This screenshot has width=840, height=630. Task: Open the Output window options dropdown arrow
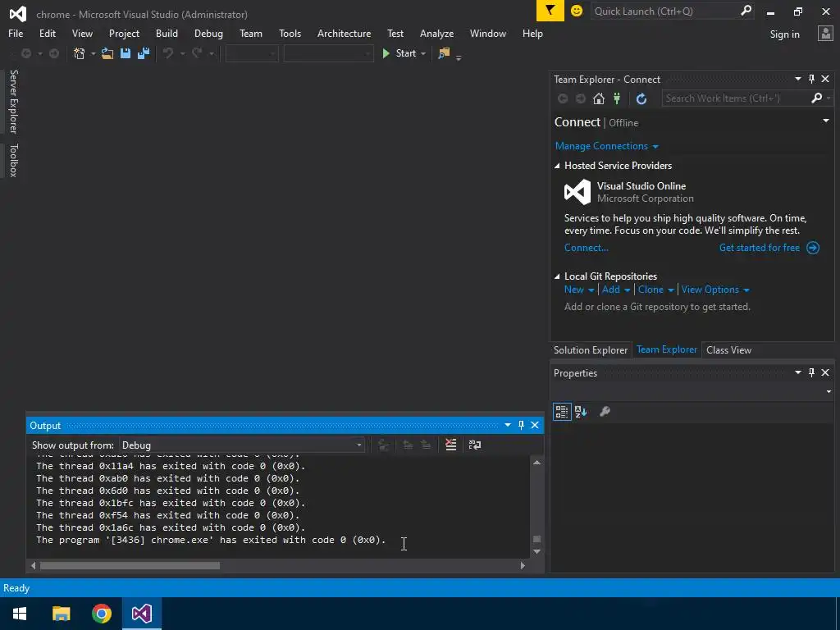(507, 425)
